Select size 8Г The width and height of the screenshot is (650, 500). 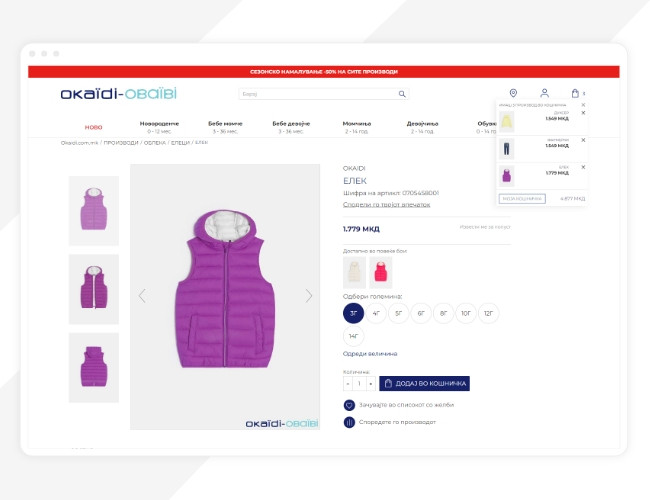(444, 313)
